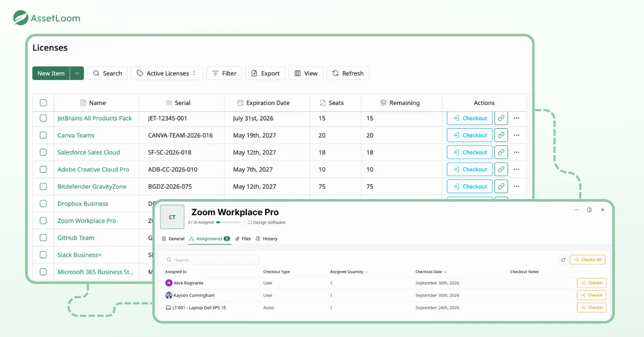Viewport: 644px width, 337px height.
Task: Open more actions for Canva Teams row
Action: (x=516, y=135)
